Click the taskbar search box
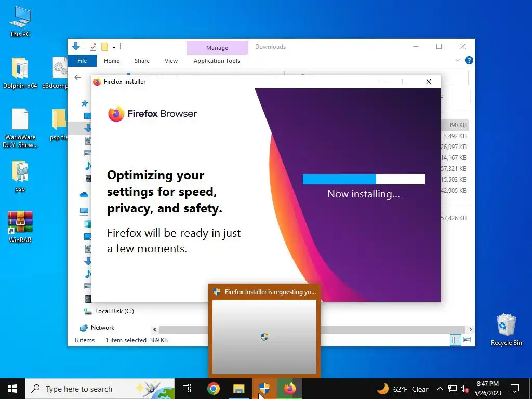 [x=100, y=389]
